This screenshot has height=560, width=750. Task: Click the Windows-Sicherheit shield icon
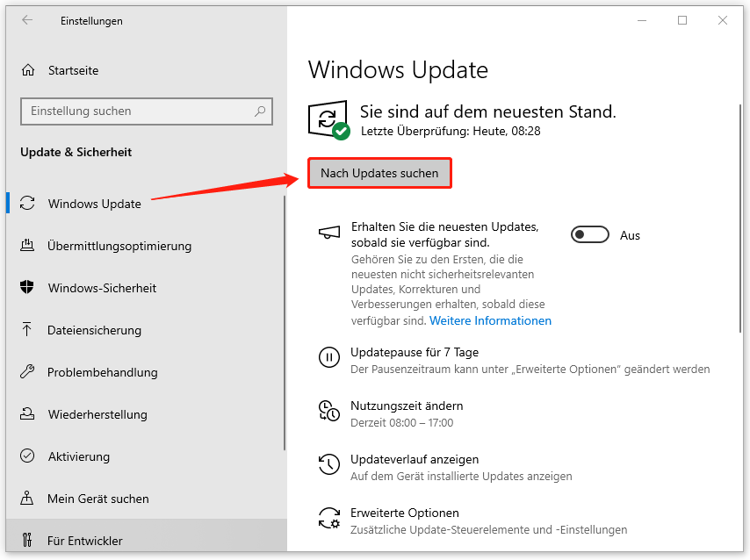click(x=27, y=287)
